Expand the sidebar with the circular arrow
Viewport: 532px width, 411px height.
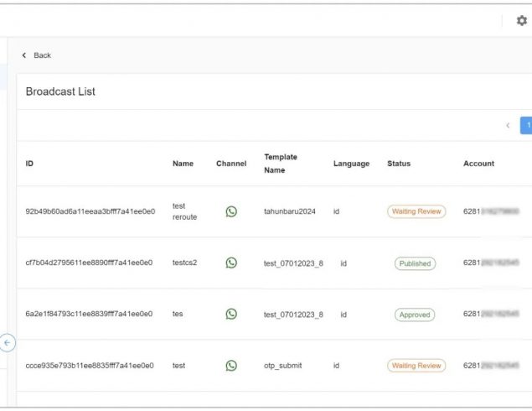tap(8, 343)
